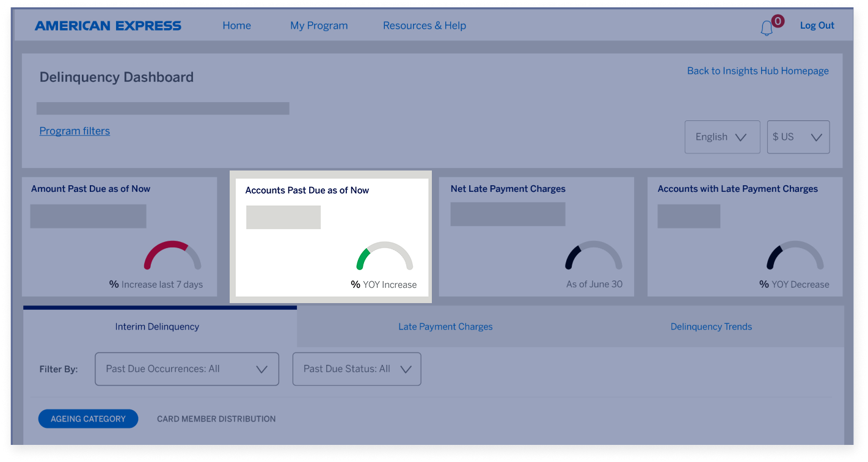The height and width of the screenshot is (462, 868).
Task: Open the Past Due Status dropdown
Action: (357, 369)
